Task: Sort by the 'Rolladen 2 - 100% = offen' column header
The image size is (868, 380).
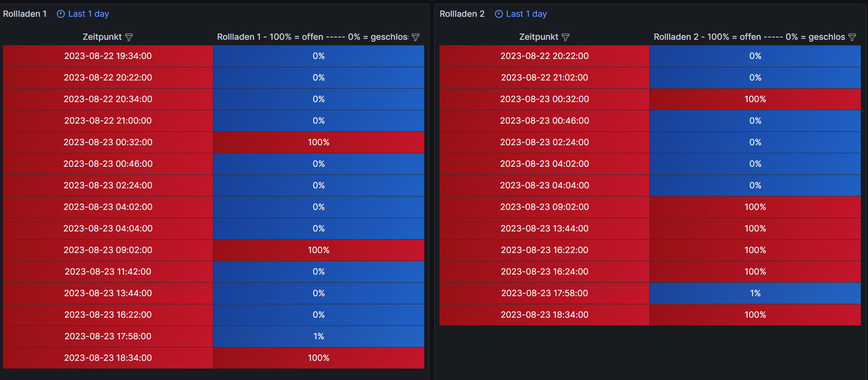Action: click(x=749, y=37)
